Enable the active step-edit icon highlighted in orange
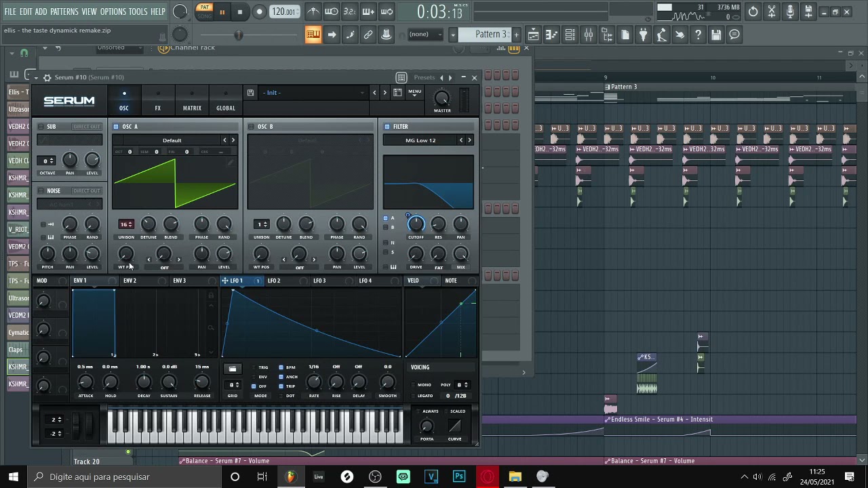This screenshot has width=868, height=488. coord(313,35)
